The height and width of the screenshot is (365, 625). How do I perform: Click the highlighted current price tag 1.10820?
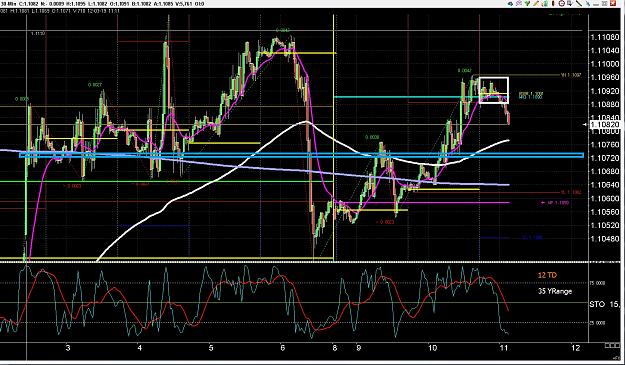click(x=605, y=125)
